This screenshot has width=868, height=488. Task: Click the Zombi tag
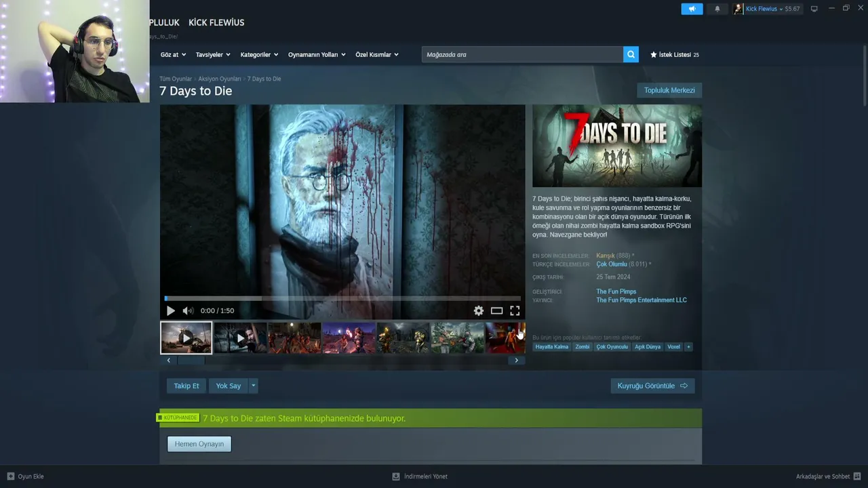pos(583,347)
